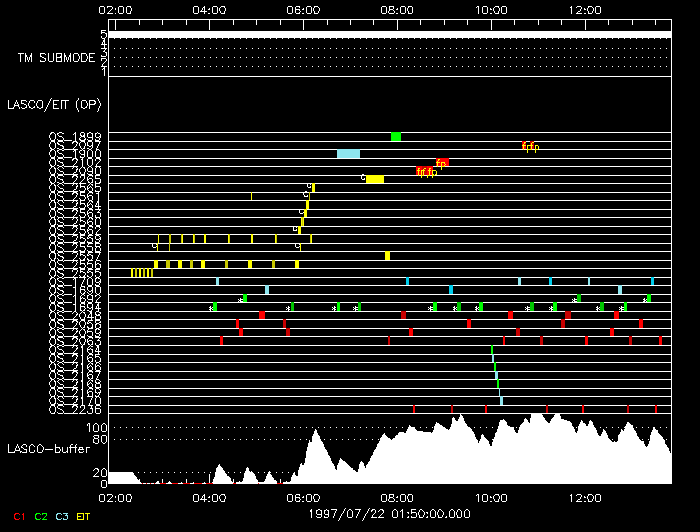Click the wide yellow block near 07:30

(x=375, y=179)
